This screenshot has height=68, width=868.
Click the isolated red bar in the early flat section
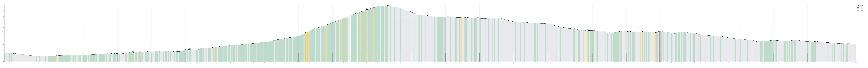point(155,56)
